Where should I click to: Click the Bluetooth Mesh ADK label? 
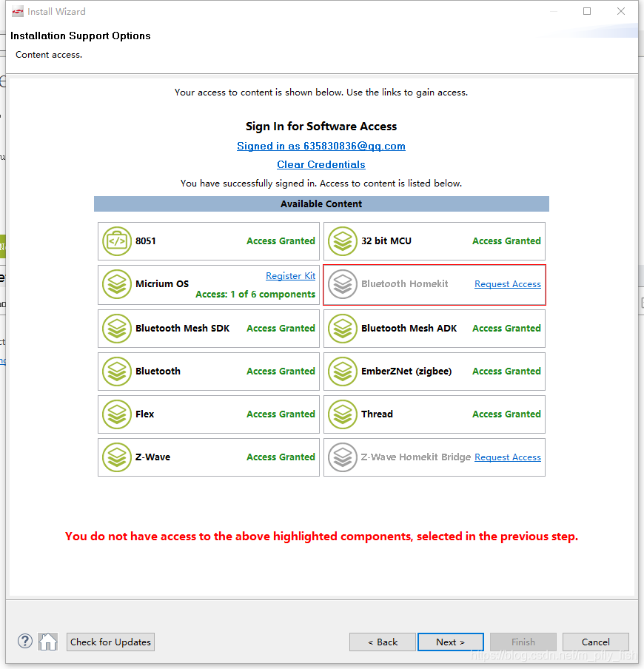[409, 329]
